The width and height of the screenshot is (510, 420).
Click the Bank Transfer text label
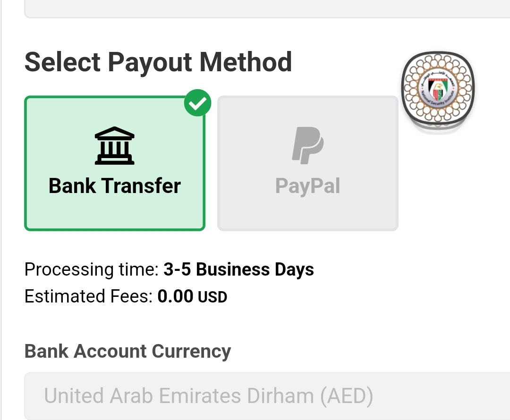(114, 185)
